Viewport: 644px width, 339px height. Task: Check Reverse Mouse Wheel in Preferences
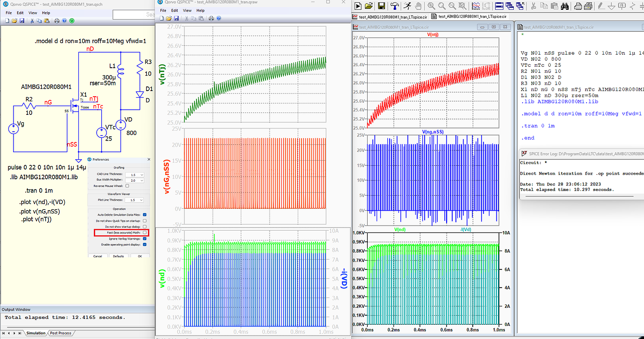(127, 186)
